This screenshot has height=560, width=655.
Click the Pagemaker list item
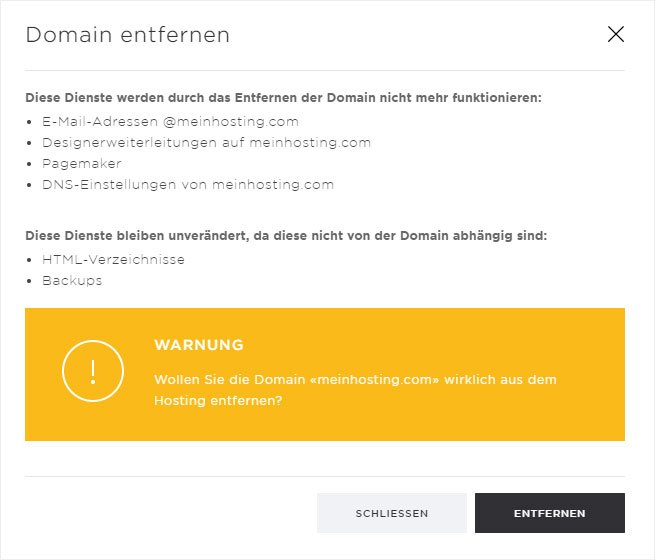point(82,163)
